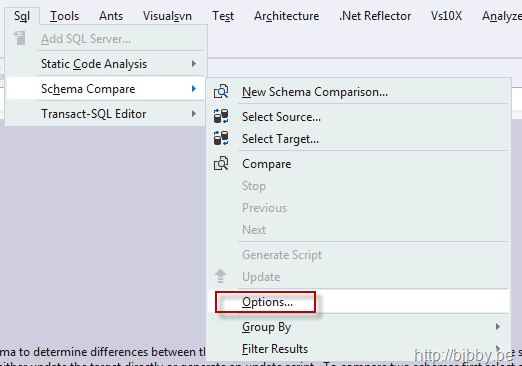Choose Select Target... entry
The image size is (522, 366).
(x=358, y=139)
